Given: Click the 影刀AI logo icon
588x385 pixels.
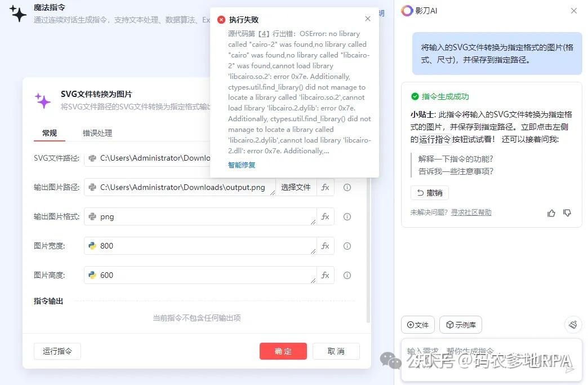Looking at the screenshot, I should (407, 11).
